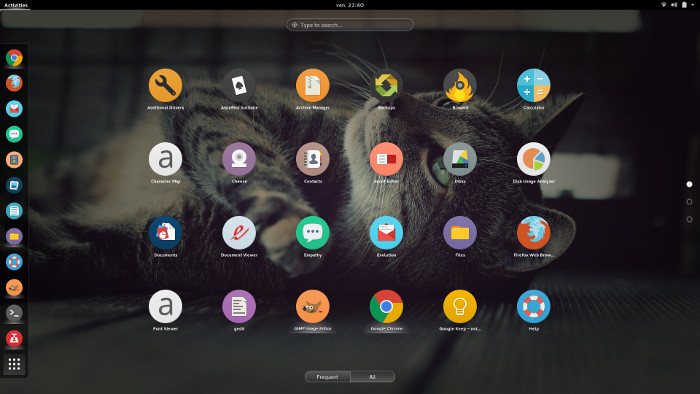This screenshot has width=700, height=394.
Task: Launch AisleRiot Solitaire
Action: (239, 85)
